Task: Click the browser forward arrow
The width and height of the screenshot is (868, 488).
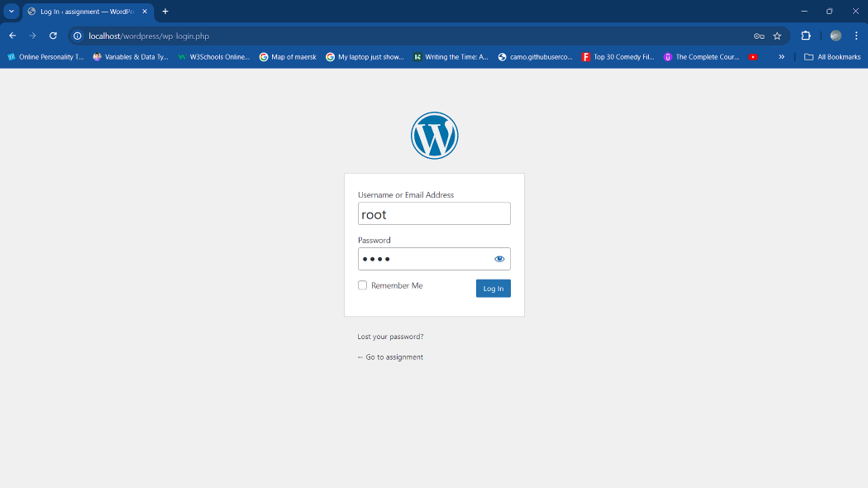Action: pos(33,36)
